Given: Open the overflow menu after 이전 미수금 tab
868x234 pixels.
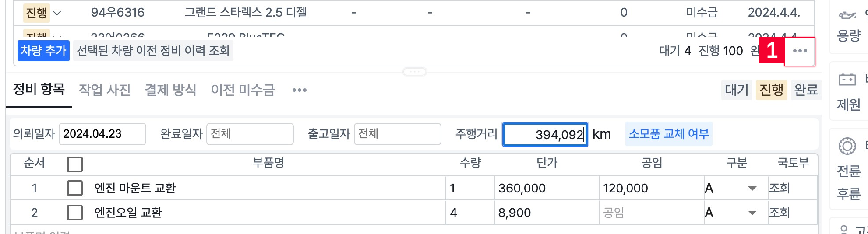Looking at the screenshot, I should tap(300, 91).
